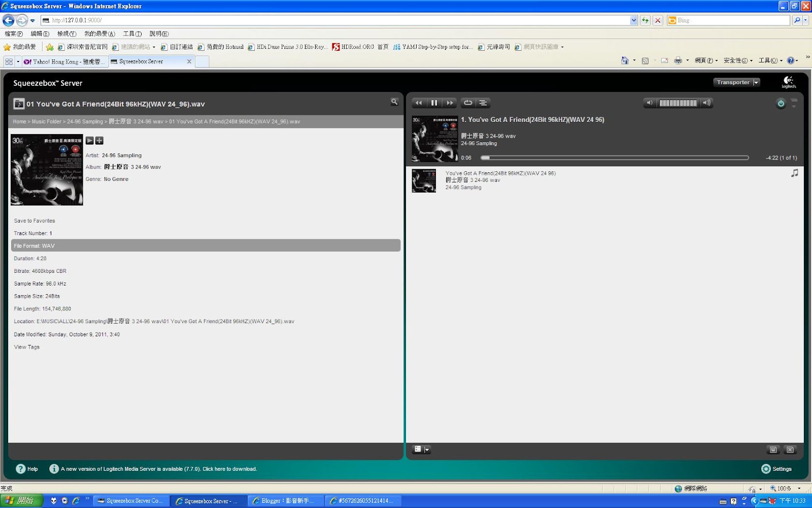Open Squeezebox Server Settings

(x=776, y=469)
